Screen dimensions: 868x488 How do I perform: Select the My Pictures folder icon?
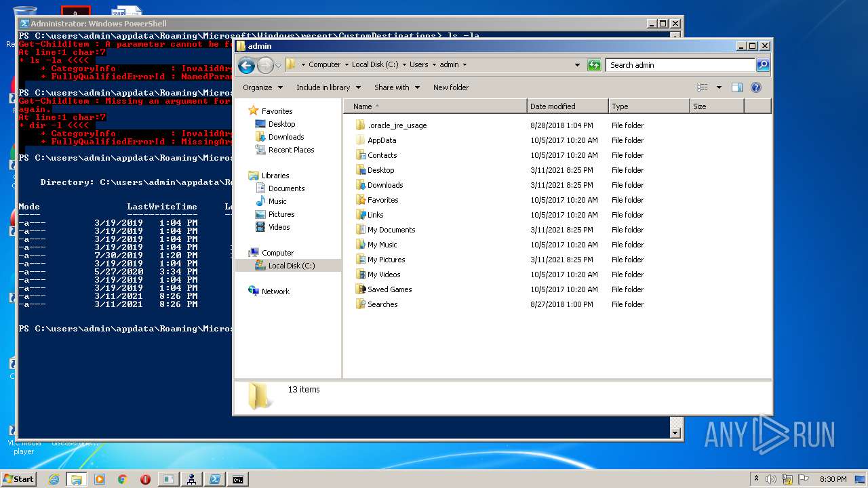click(360, 260)
